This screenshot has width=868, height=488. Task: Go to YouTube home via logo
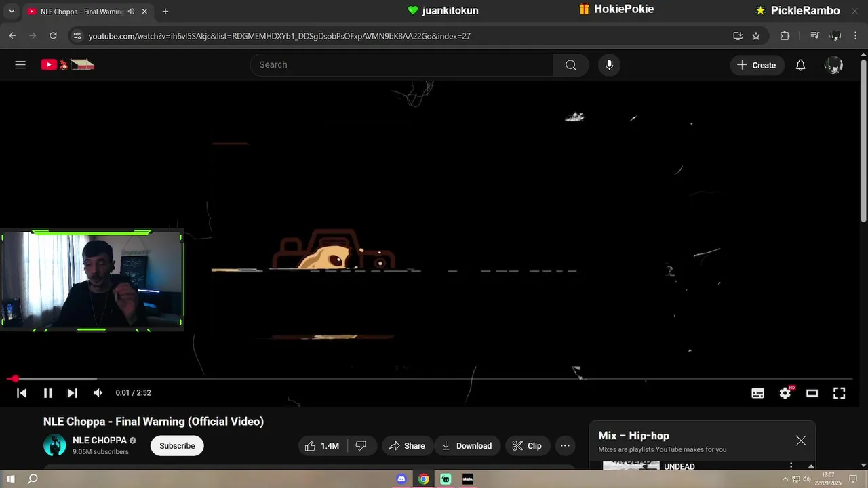pyautogui.click(x=67, y=65)
